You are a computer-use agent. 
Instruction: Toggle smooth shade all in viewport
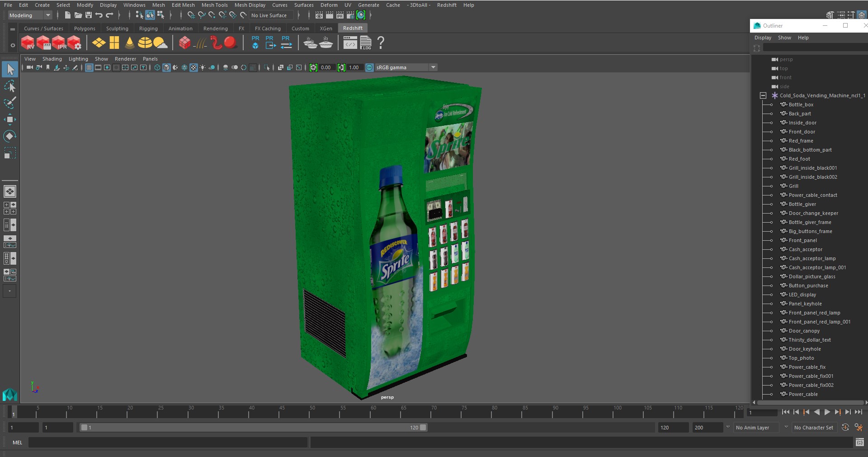point(166,67)
